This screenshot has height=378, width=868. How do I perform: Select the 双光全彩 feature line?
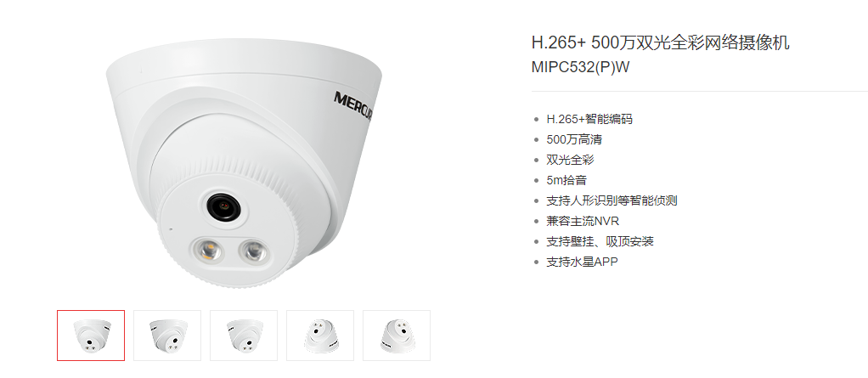tap(570, 160)
